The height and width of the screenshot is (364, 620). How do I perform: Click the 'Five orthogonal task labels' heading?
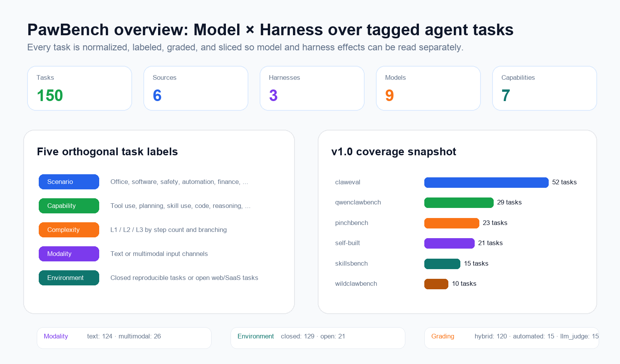(x=107, y=151)
